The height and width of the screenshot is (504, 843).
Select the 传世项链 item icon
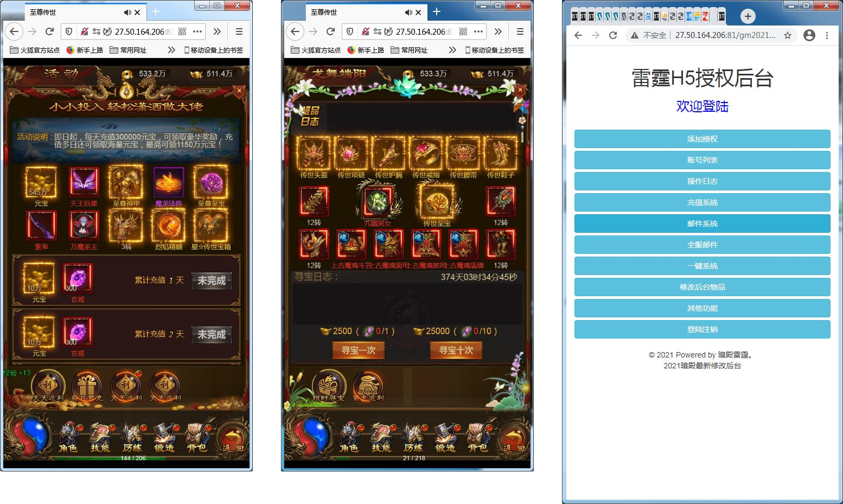[x=351, y=154]
